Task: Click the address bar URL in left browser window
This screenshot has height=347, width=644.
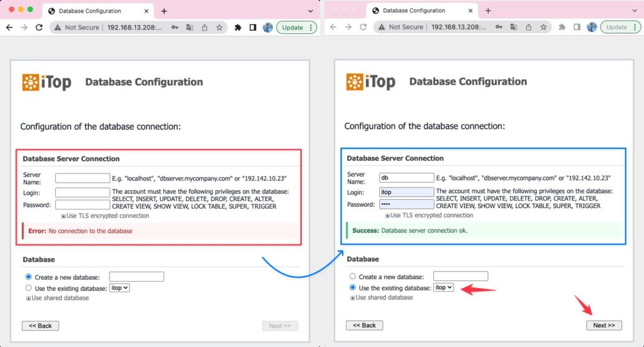Action: tap(135, 28)
